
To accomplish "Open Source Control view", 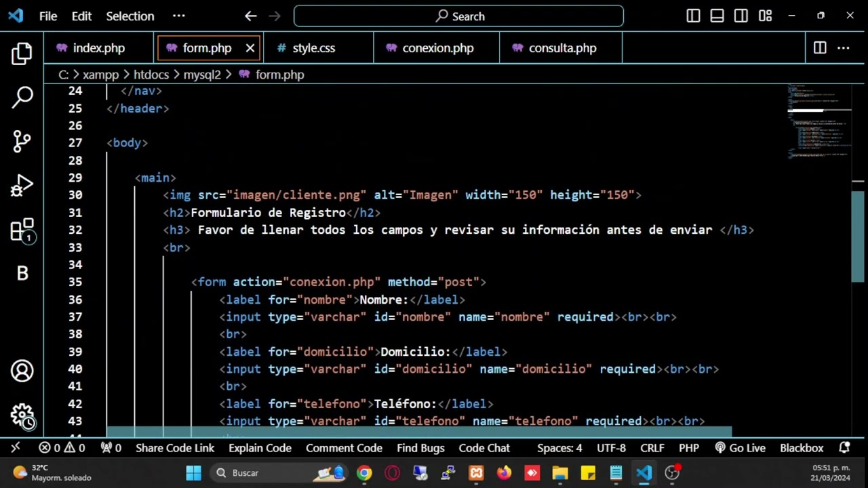I will (22, 141).
